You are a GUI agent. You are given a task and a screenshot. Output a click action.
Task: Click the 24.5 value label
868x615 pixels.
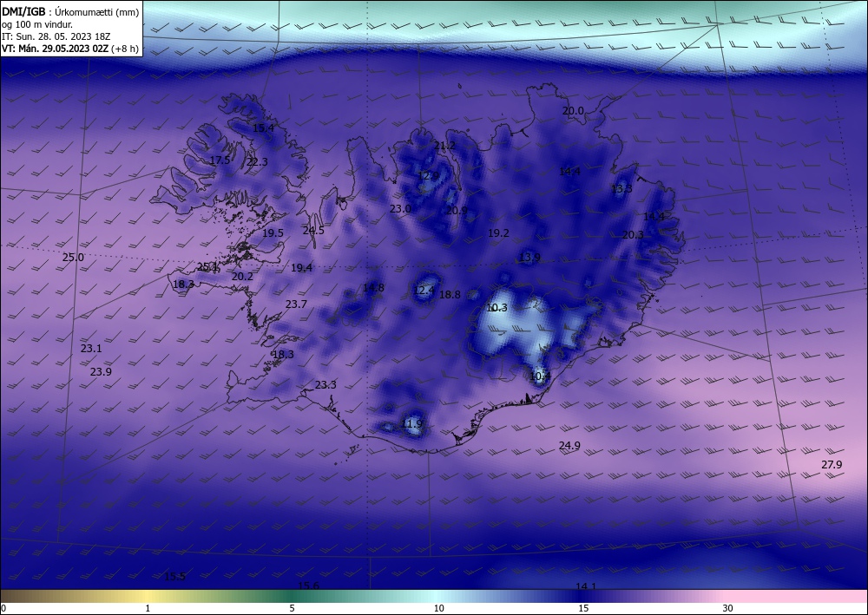point(313,232)
